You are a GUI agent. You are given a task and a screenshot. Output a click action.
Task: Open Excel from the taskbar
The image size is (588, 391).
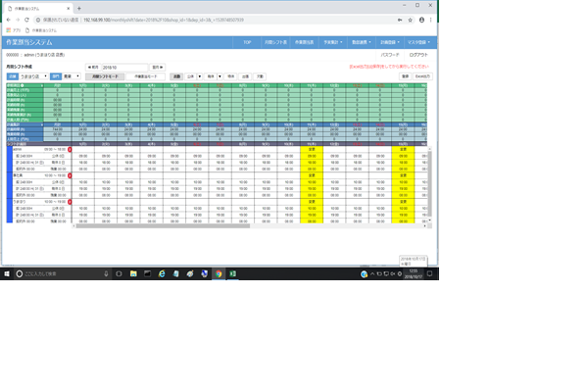232,274
